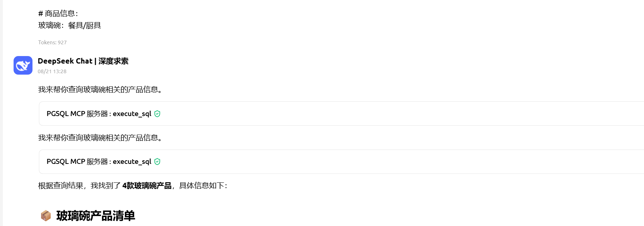Viewport: 644px width, 226px height.
Task: Open the DeepSeek Chat | 深度求索 model name
Action: point(83,61)
